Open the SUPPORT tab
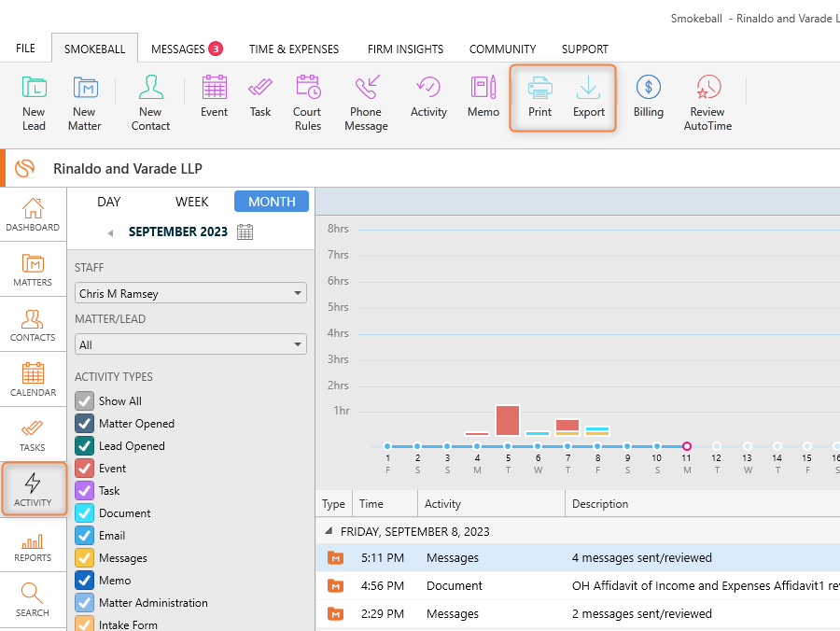Viewport: 840px width, 631px height. pos(585,49)
